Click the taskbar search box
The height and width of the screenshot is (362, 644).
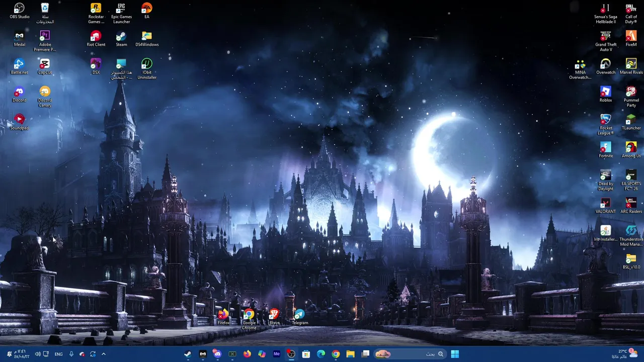(x=409, y=354)
